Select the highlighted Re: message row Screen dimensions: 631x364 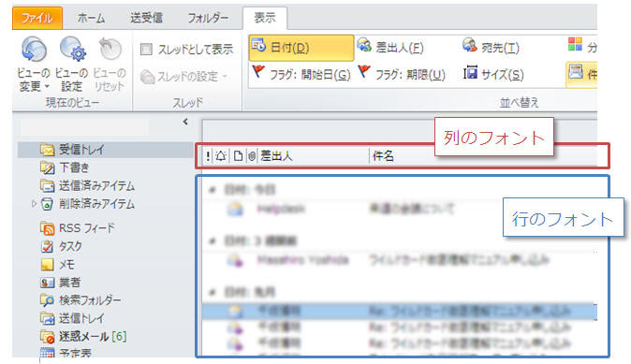(399, 311)
